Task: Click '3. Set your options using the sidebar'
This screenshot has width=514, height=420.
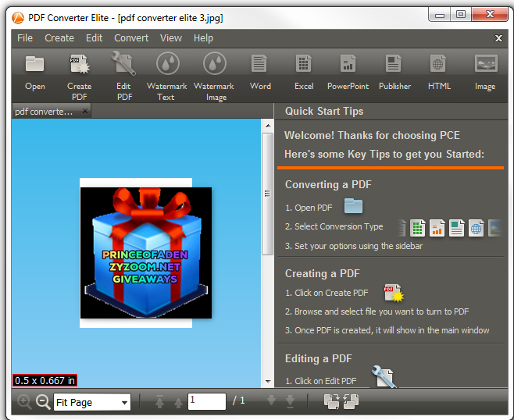Action: coord(354,246)
